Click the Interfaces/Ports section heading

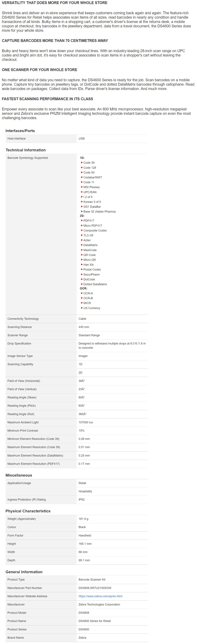20,131
